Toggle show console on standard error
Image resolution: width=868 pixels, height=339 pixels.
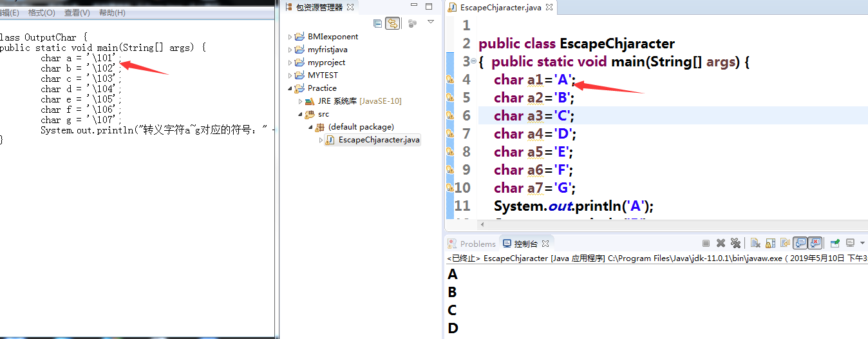coord(815,243)
